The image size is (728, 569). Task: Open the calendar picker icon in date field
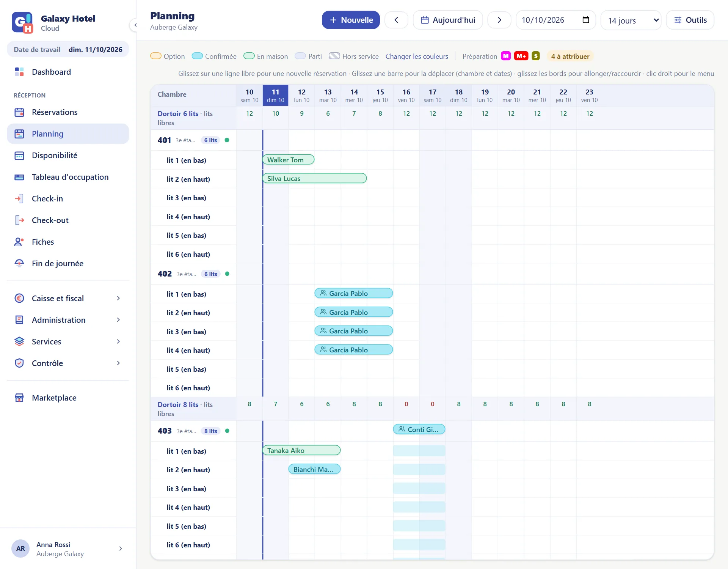pyautogui.click(x=586, y=20)
